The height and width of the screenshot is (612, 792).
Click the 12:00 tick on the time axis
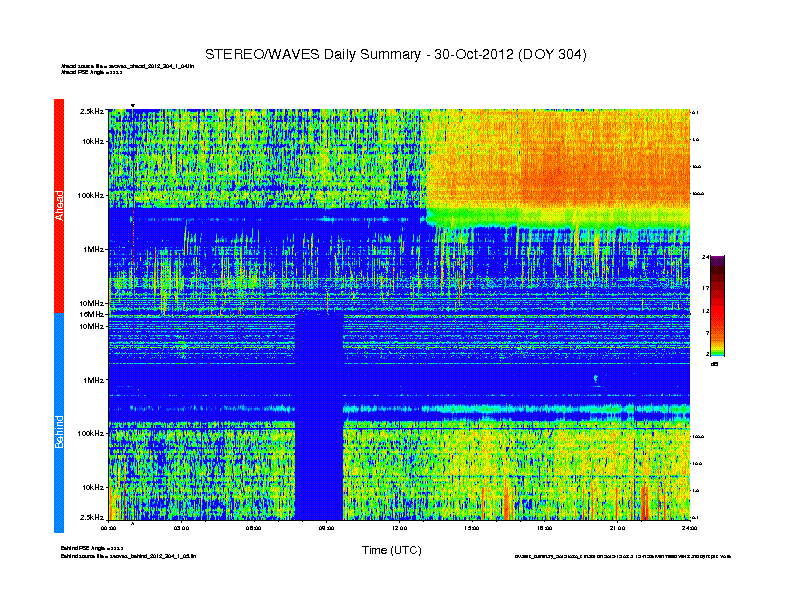399,526
